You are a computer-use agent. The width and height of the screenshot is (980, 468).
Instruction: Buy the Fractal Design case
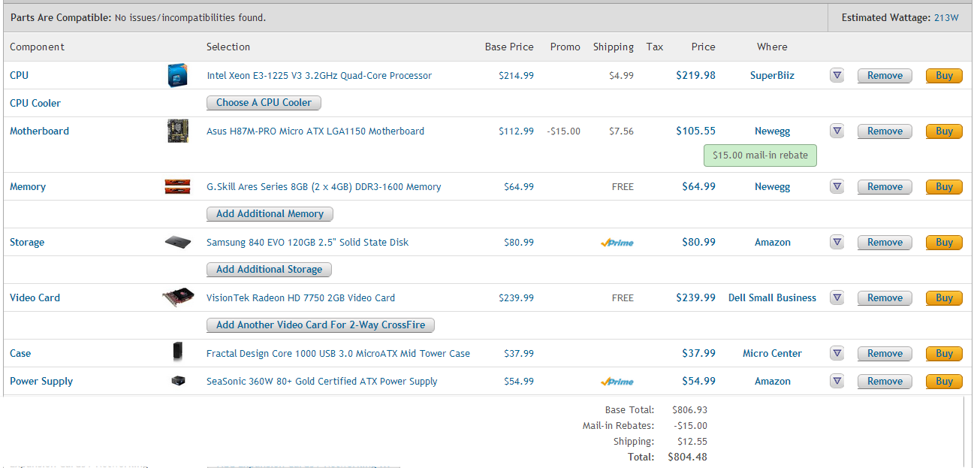tap(944, 353)
